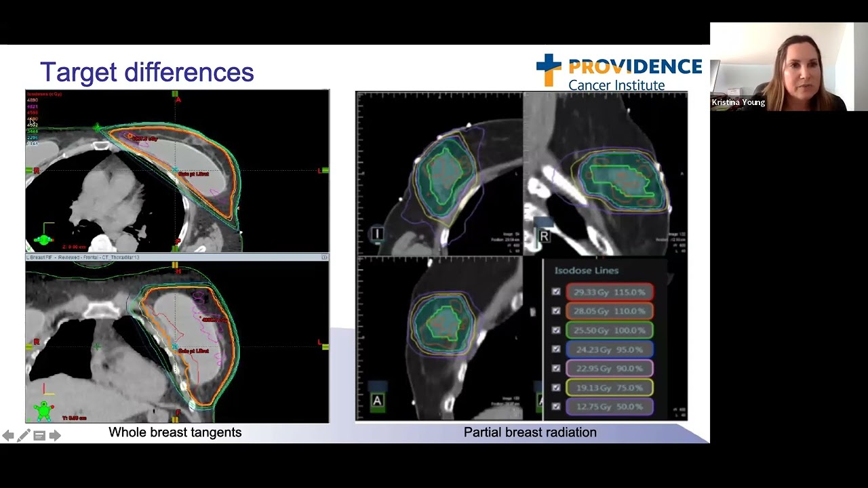Uncheck the 29.33 Gy 115.0% isodose checkbox
The width and height of the screenshot is (868, 488).
click(x=556, y=292)
